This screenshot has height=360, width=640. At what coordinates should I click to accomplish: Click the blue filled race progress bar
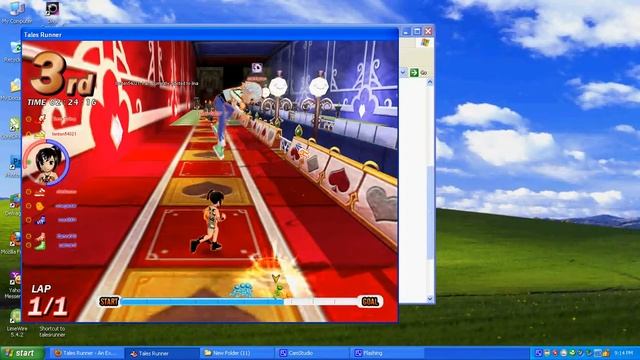pyautogui.click(x=202, y=302)
